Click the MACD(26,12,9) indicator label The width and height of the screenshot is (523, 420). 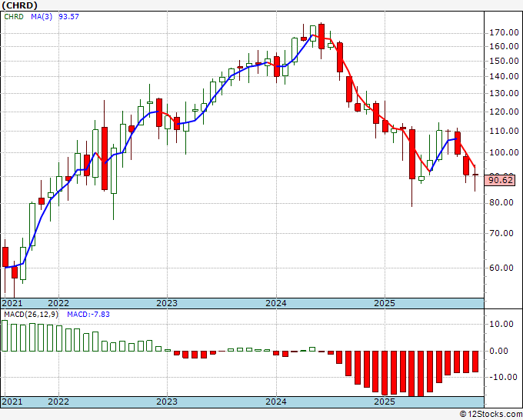point(32,315)
